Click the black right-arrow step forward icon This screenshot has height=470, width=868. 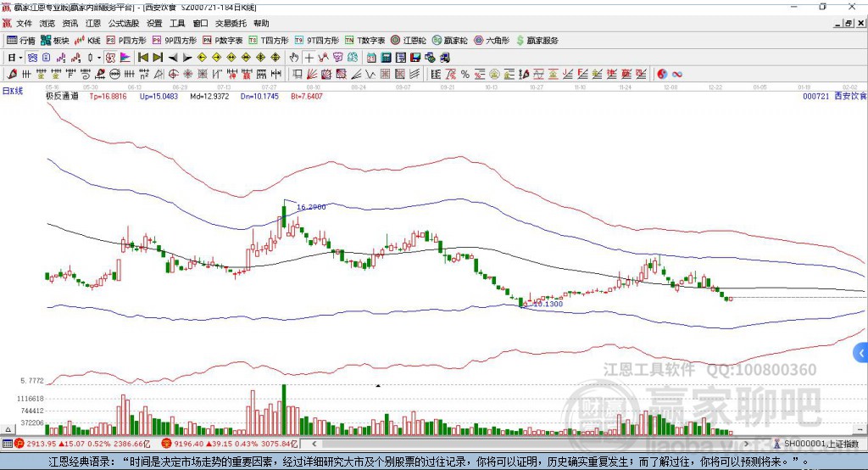pyautogui.click(x=187, y=58)
